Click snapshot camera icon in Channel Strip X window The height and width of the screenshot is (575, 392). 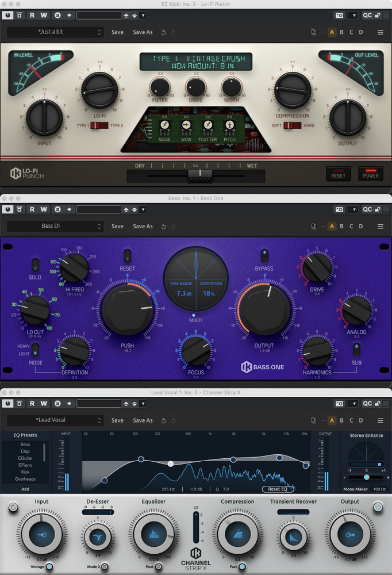click(340, 404)
